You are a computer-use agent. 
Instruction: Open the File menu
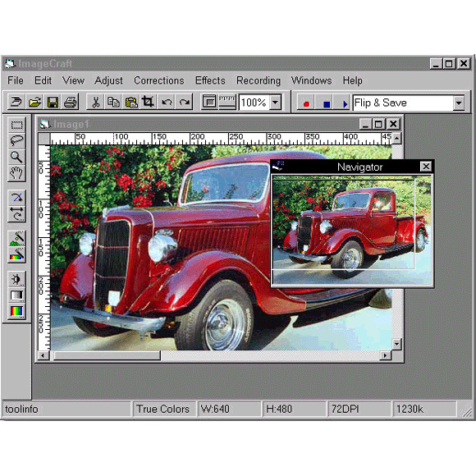tap(16, 80)
